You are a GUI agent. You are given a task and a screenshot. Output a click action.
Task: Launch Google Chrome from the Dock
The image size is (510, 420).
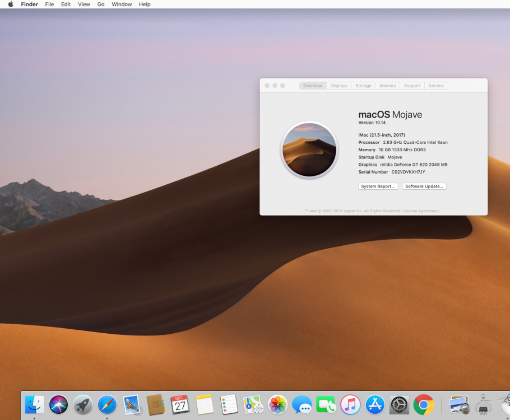424,405
